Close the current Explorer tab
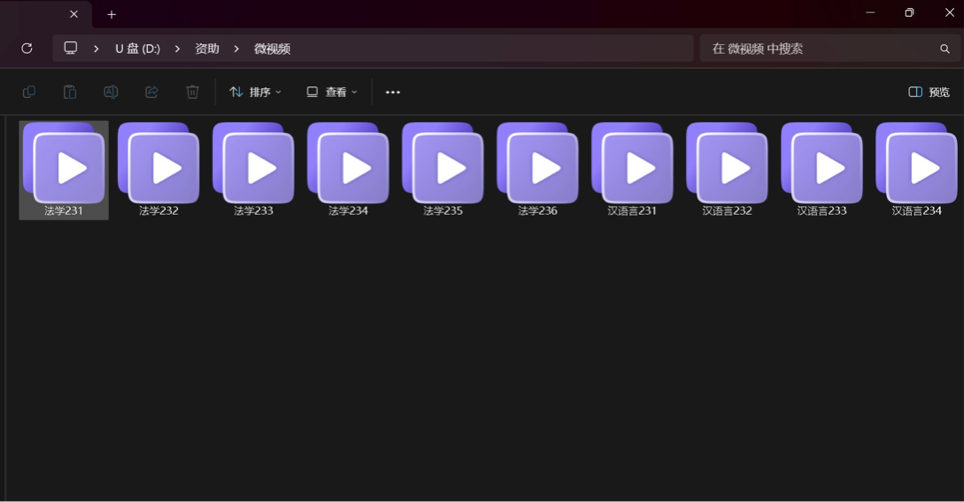964x502 pixels. (x=74, y=14)
